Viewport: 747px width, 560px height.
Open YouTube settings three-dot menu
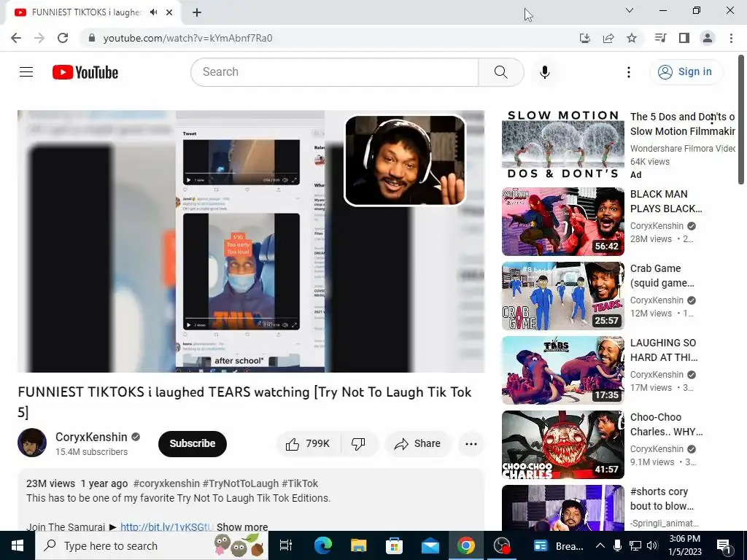click(628, 72)
